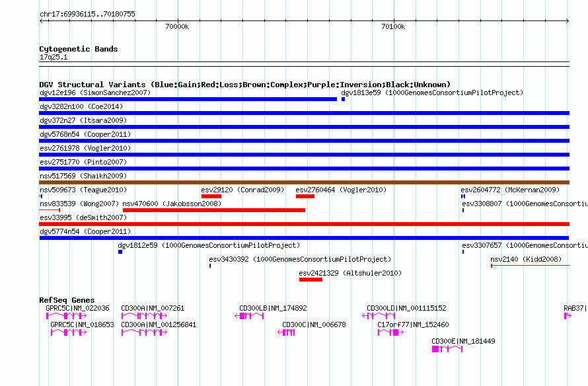Click the CD300C NM_006678 gene glyph

(286, 332)
